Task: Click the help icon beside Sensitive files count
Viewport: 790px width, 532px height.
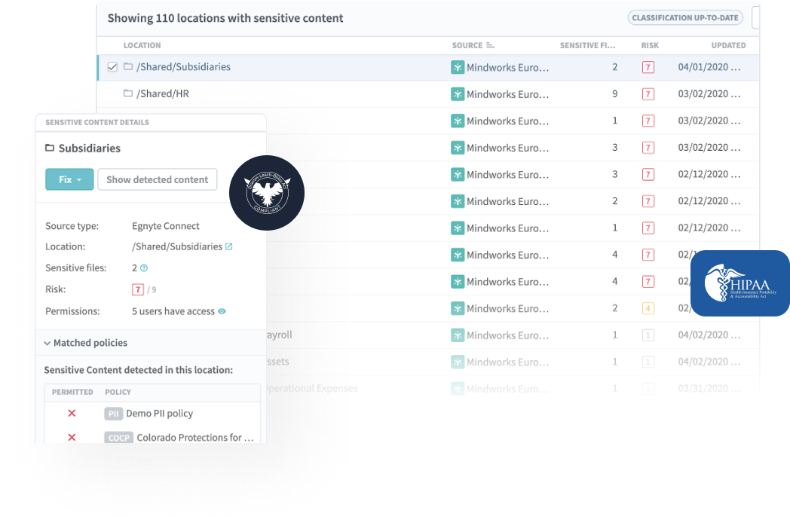Action: point(144,268)
